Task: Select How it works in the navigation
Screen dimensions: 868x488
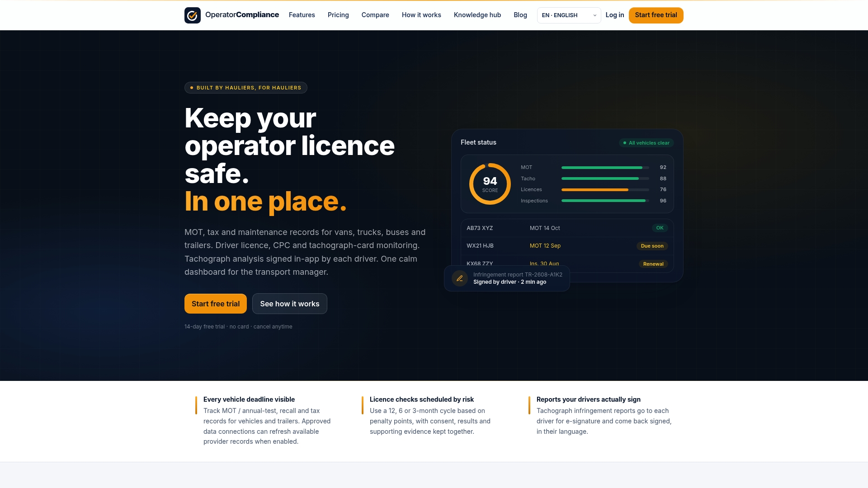Action: (421, 15)
